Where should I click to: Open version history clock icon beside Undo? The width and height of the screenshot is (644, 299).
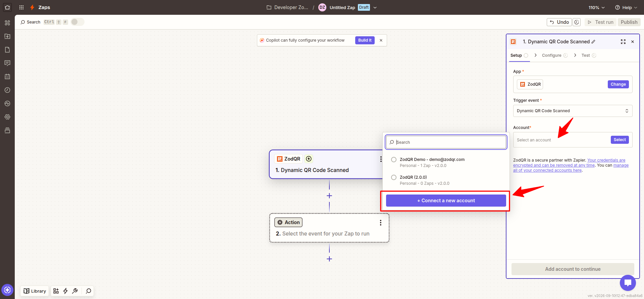pyautogui.click(x=577, y=22)
